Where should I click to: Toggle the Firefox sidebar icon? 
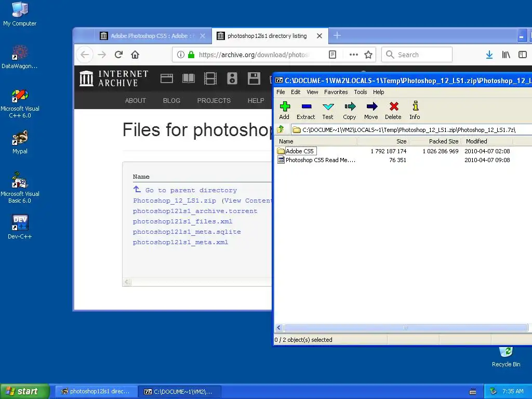click(x=523, y=55)
